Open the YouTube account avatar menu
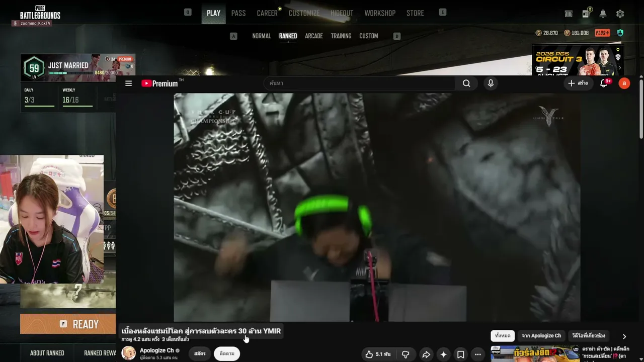 [x=624, y=83]
